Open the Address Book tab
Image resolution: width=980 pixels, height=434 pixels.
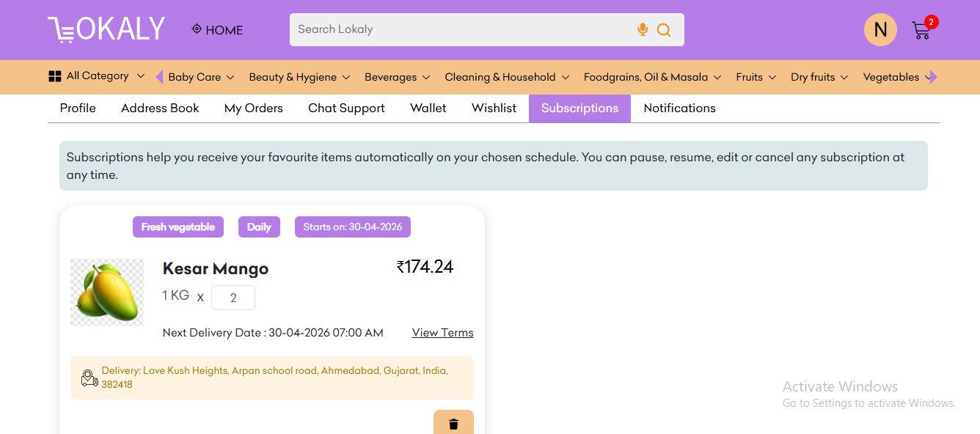coord(160,108)
